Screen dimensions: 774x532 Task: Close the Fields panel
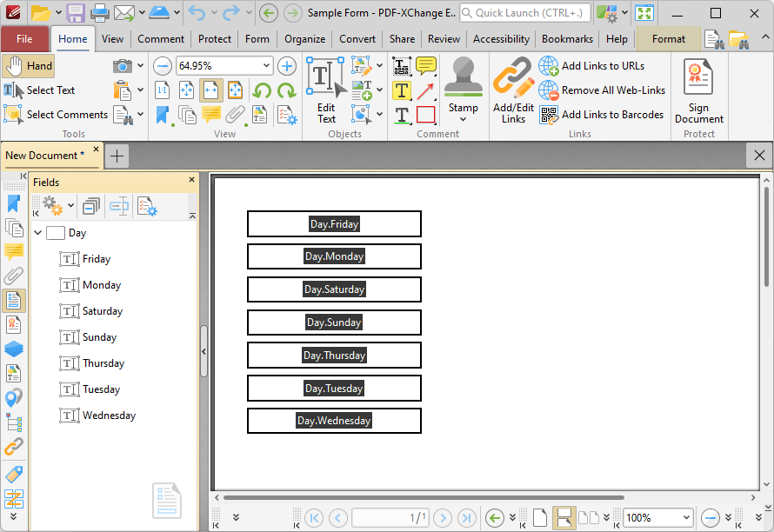[x=191, y=180]
